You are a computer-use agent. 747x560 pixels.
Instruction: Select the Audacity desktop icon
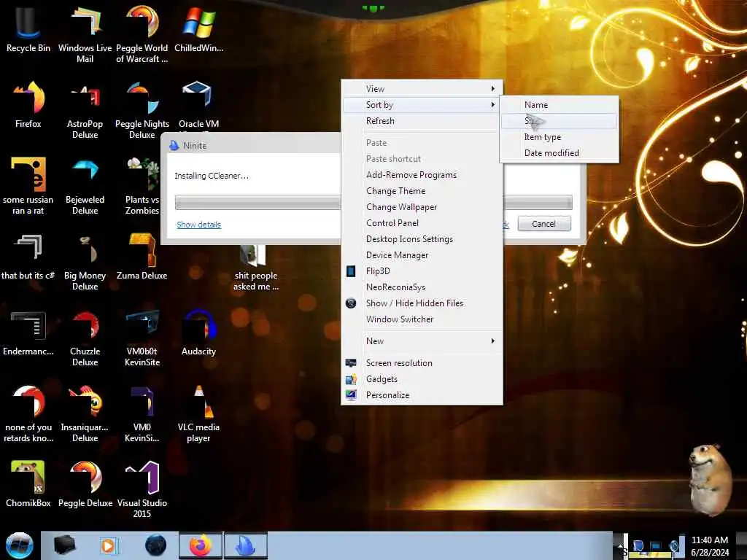click(x=198, y=332)
